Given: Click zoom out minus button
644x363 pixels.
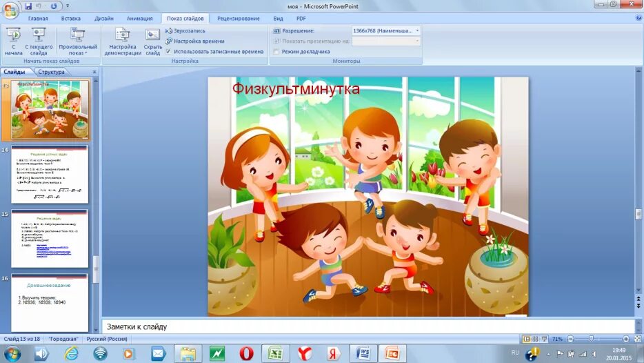Looking at the screenshot, I should point(570,339).
